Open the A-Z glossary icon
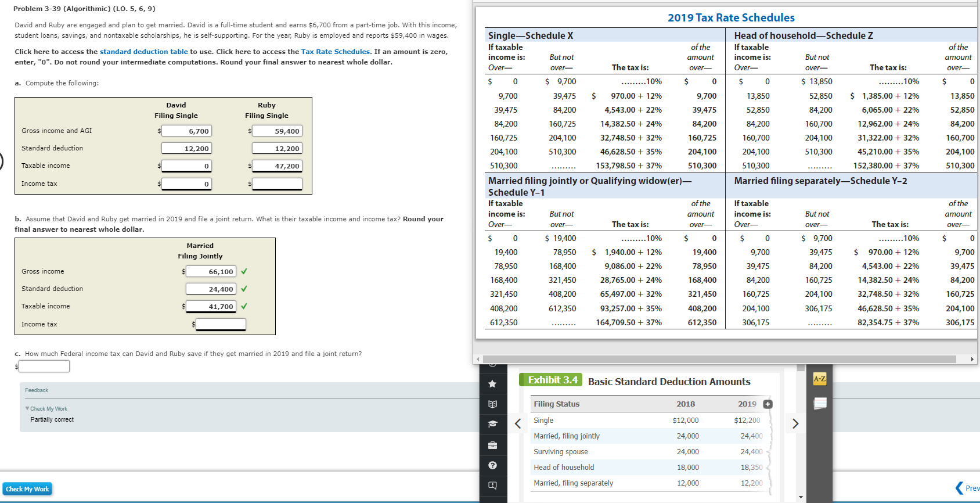This screenshot has width=980, height=503. pyautogui.click(x=820, y=379)
